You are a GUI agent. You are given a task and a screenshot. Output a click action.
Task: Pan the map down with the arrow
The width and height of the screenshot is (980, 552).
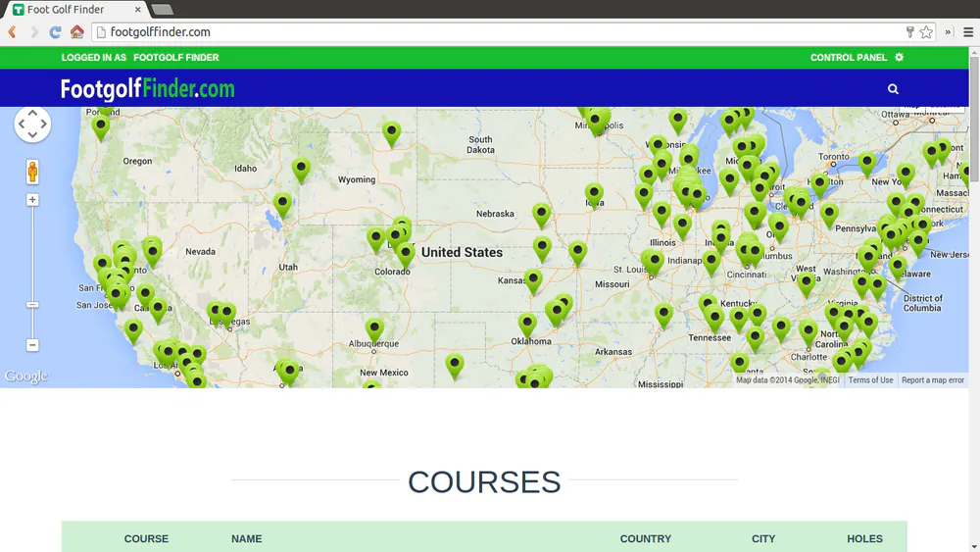coord(32,135)
